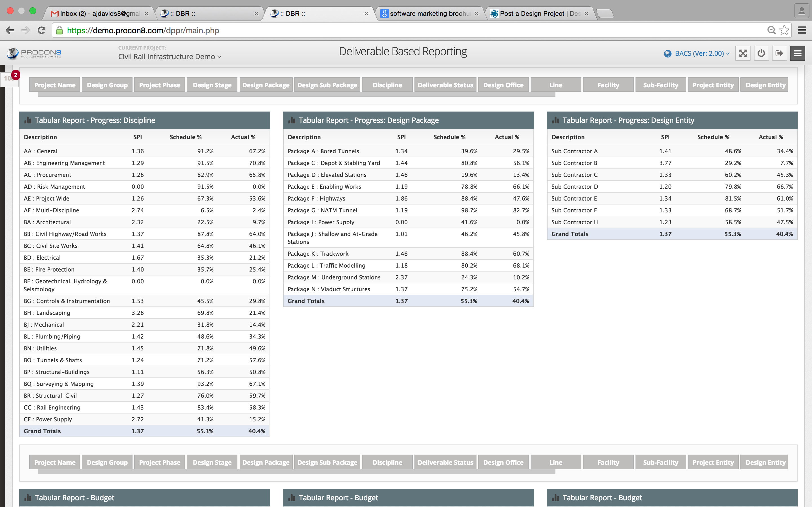Click the bar chart icon beside Progress: Design Entity
812x507 pixels.
(555, 120)
